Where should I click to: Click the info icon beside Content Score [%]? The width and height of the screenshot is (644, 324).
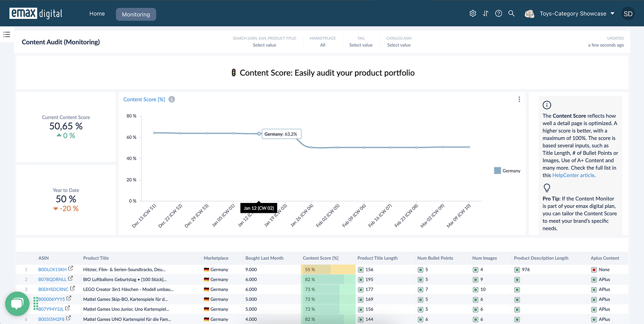point(172,99)
